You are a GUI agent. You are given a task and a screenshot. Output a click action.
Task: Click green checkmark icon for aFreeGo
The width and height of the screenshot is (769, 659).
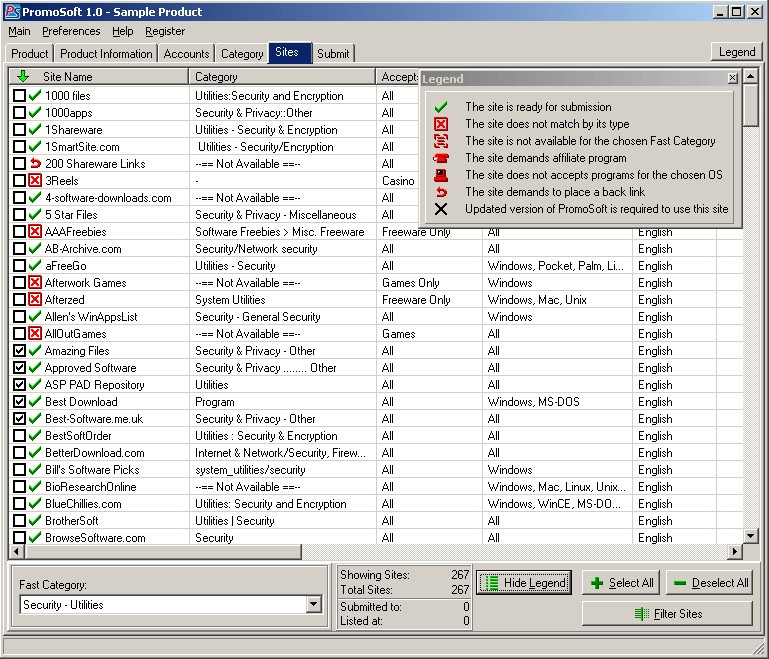(x=34, y=266)
